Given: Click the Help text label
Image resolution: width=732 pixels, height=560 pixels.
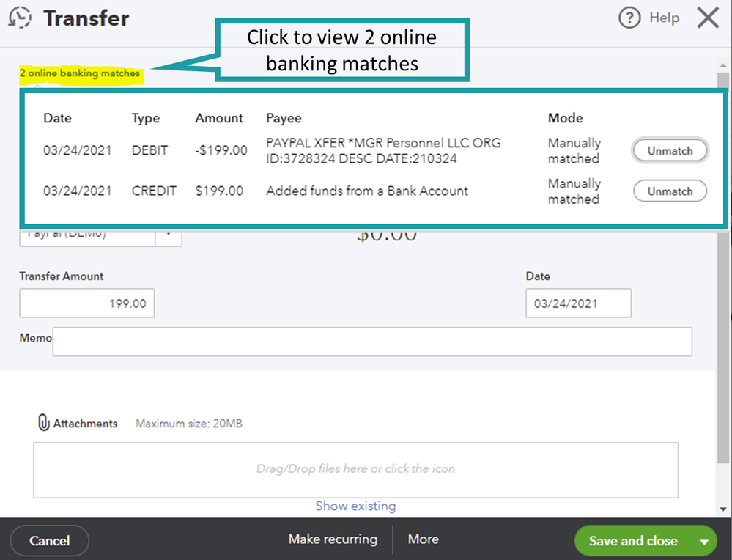Looking at the screenshot, I should tap(665, 18).
